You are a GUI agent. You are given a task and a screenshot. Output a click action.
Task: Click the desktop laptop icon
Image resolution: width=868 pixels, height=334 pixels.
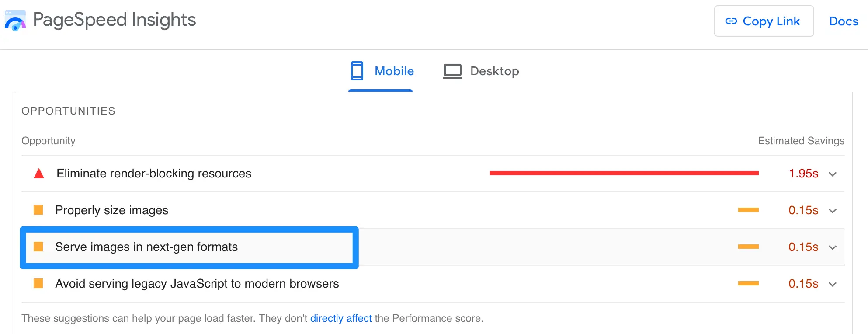click(453, 71)
